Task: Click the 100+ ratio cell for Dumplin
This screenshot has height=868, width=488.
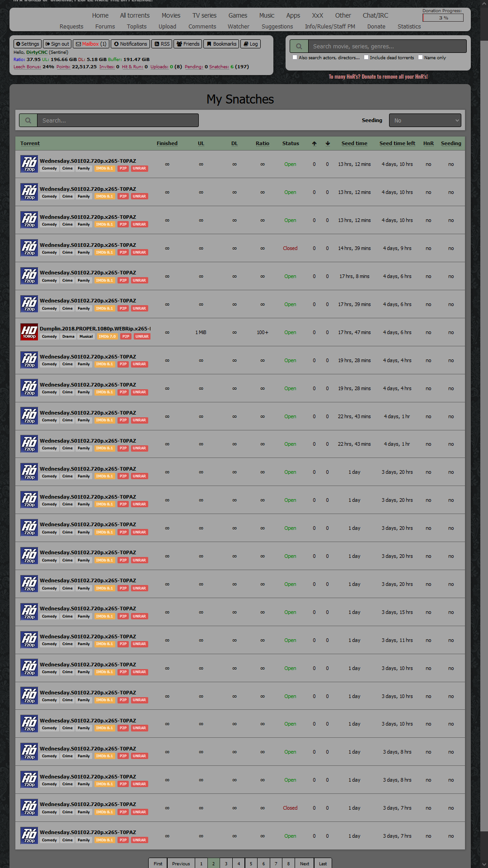Action: point(263,332)
